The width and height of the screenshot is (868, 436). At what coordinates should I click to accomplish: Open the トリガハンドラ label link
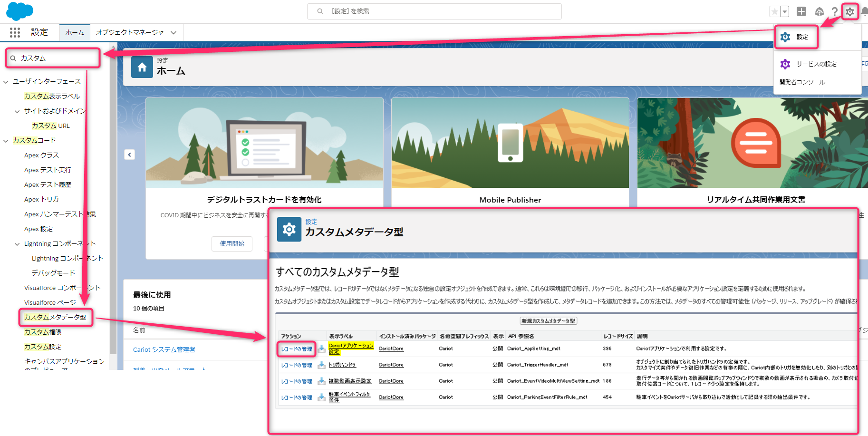coord(342,365)
